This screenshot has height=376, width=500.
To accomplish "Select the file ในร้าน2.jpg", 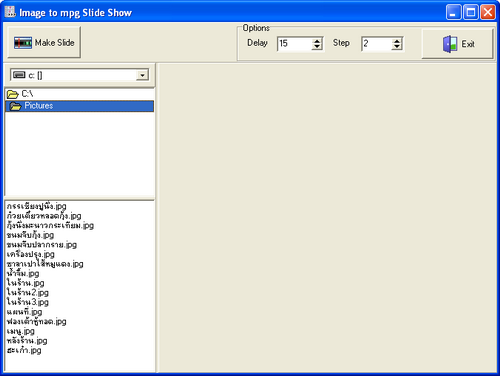I will coord(27,293).
